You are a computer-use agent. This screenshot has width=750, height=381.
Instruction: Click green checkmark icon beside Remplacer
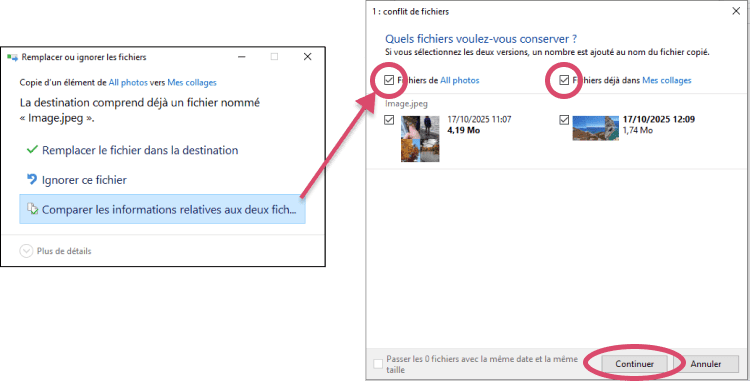coord(32,150)
